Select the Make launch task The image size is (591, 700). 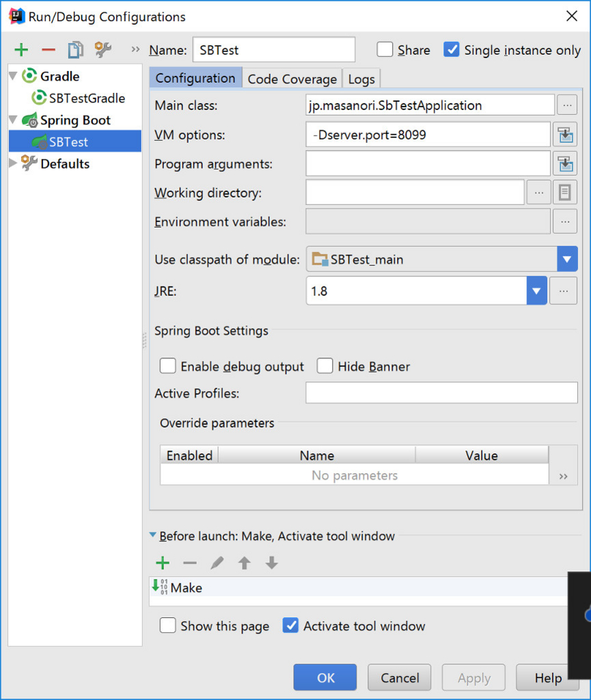point(358,587)
